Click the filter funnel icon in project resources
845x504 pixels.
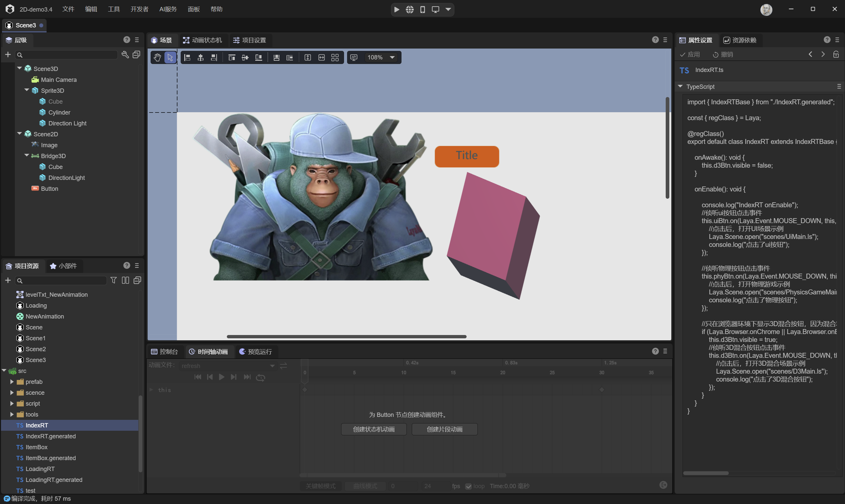pos(114,280)
